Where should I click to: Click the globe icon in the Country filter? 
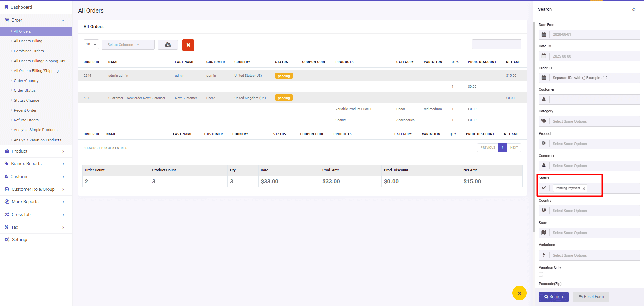(x=544, y=210)
